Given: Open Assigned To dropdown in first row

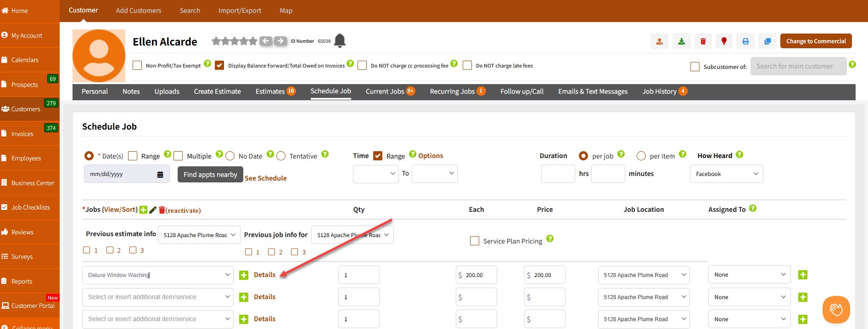Looking at the screenshot, I should coord(749,275).
